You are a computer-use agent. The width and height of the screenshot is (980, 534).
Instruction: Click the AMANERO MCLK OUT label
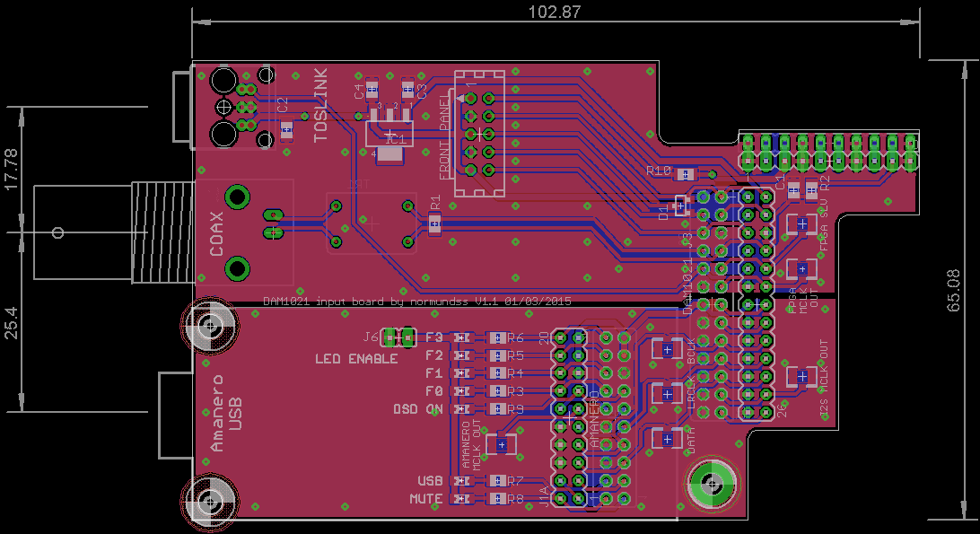coord(472,444)
